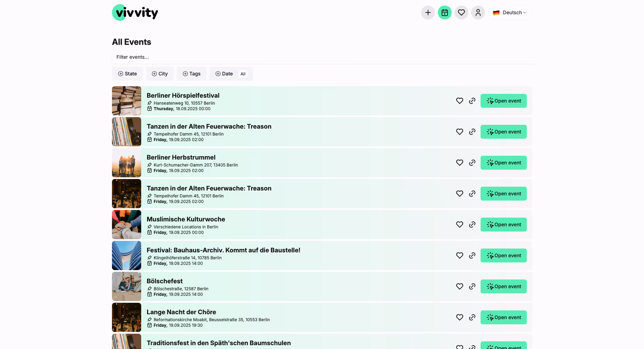
Task: Click the vivvity logo
Action: (135, 13)
